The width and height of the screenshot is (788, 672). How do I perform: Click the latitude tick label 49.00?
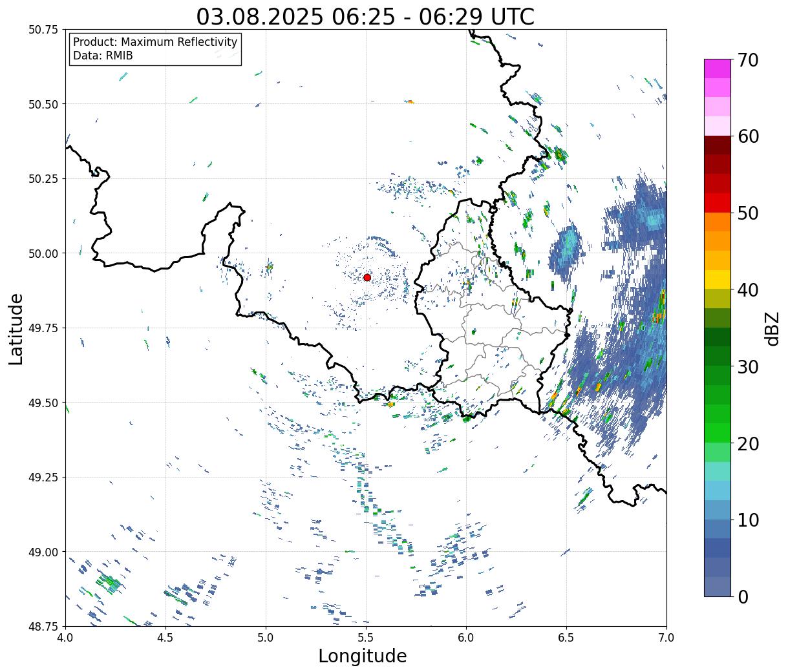(x=43, y=552)
